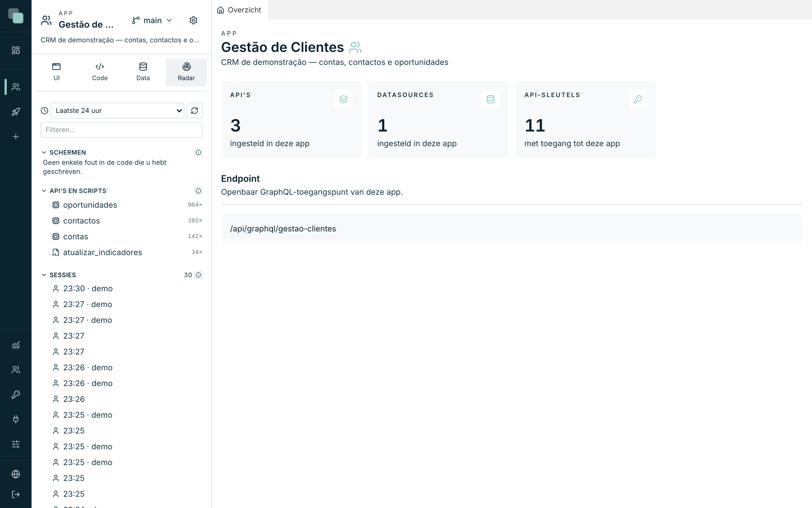
Task: Click the 34× count for atualizar_indicadores
Action: click(x=197, y=252)
